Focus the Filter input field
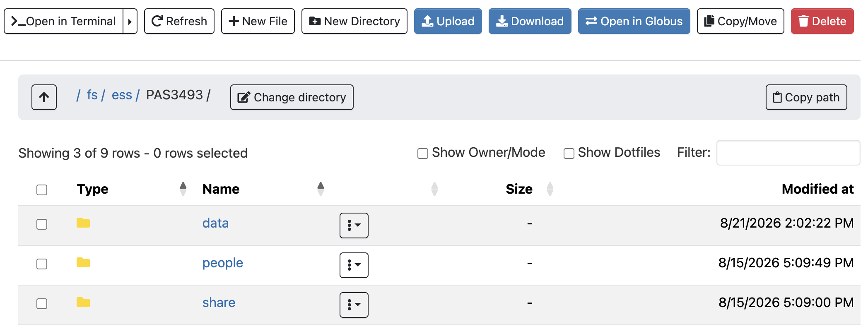 [x=788, y=153]
